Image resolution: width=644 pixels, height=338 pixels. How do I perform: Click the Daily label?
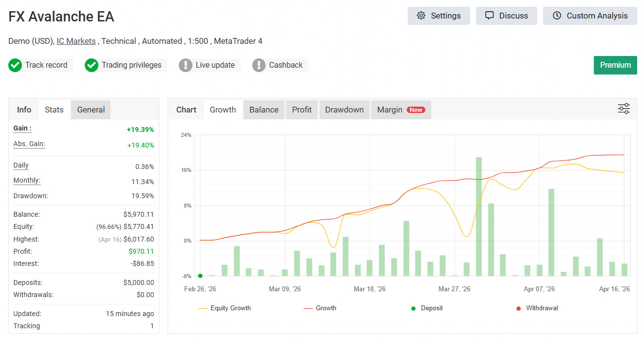pyautogui.click(x=21, y=165)
